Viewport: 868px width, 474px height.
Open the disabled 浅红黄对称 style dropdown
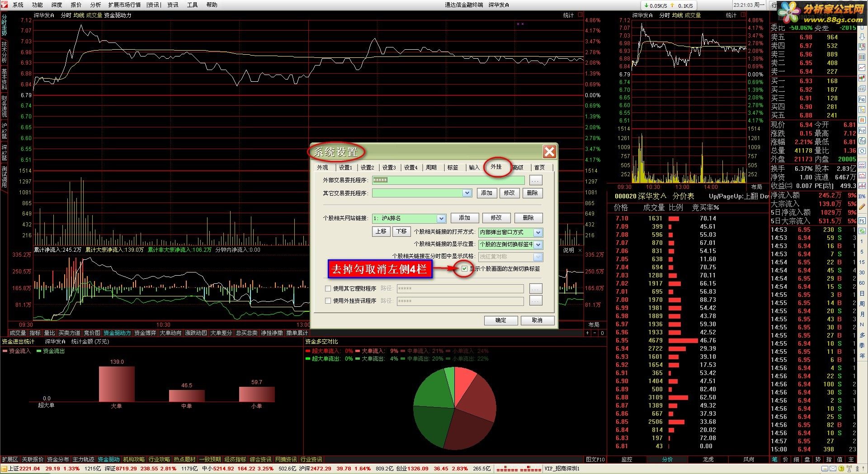click(x=538, y=257)
